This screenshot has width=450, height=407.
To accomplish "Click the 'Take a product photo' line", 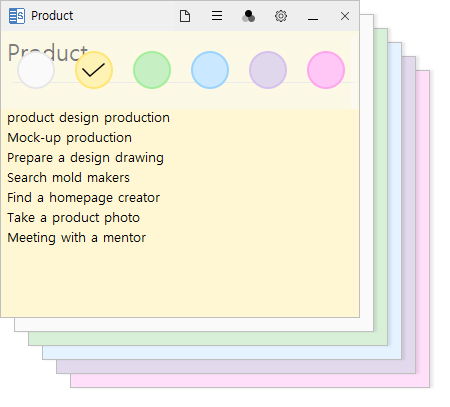I will point(74,218).
